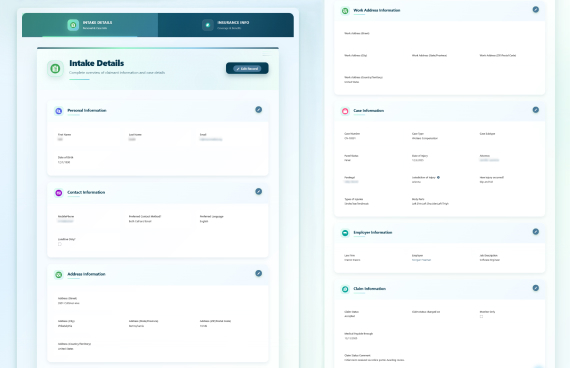570x368 pixels.
Task: Edit the Work Address Information section pencil icon
Action: coord(536,9)
